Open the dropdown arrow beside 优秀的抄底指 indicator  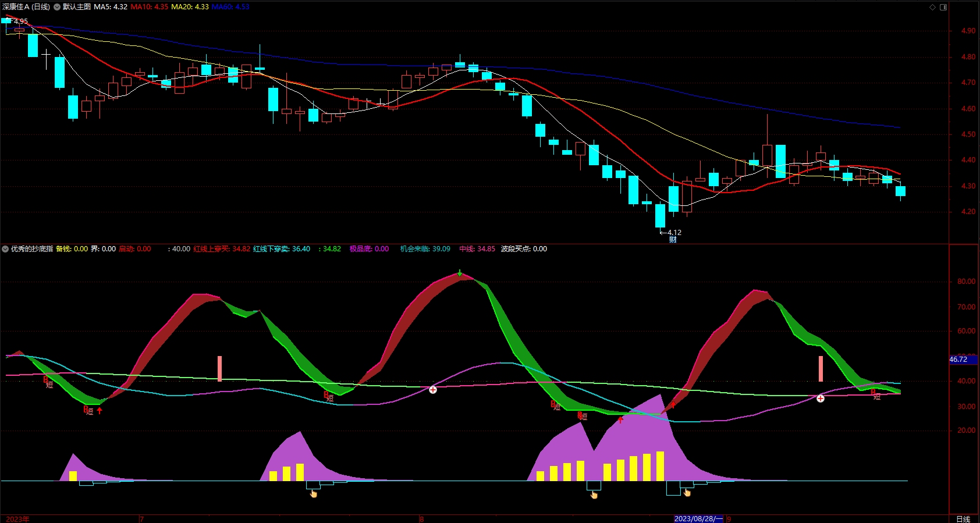(5, 249)
